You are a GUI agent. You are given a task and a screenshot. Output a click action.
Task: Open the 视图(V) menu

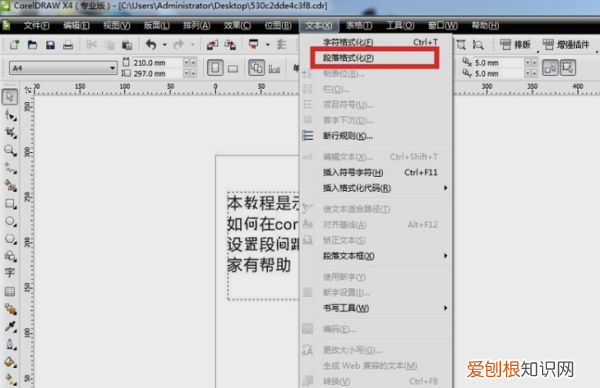tap(117, 26)
